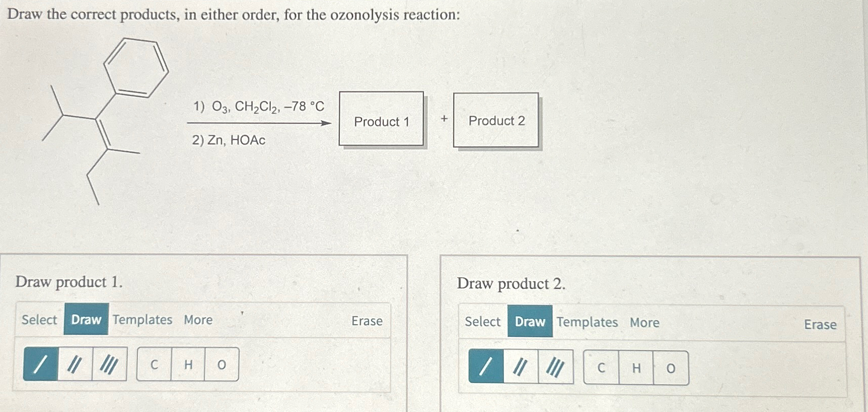Viewport: 868px width, 412px height.
Task: Select the triple bond tool in product 1 panel
Action: [x=110, y=364]
